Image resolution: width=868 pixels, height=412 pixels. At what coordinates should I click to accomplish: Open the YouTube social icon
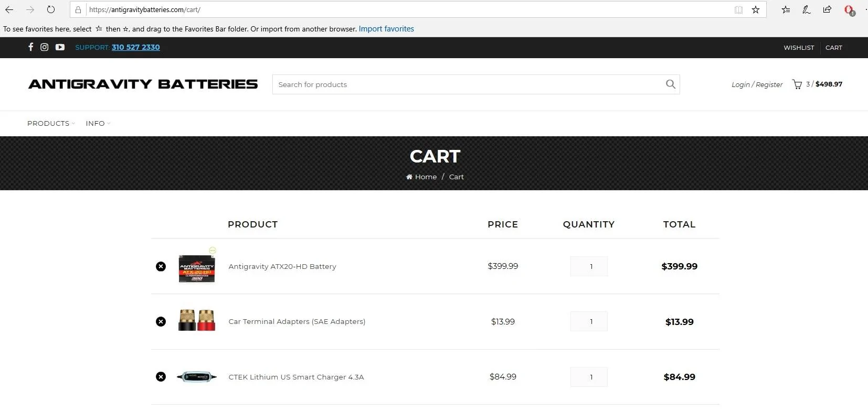(x=60, y=47)
